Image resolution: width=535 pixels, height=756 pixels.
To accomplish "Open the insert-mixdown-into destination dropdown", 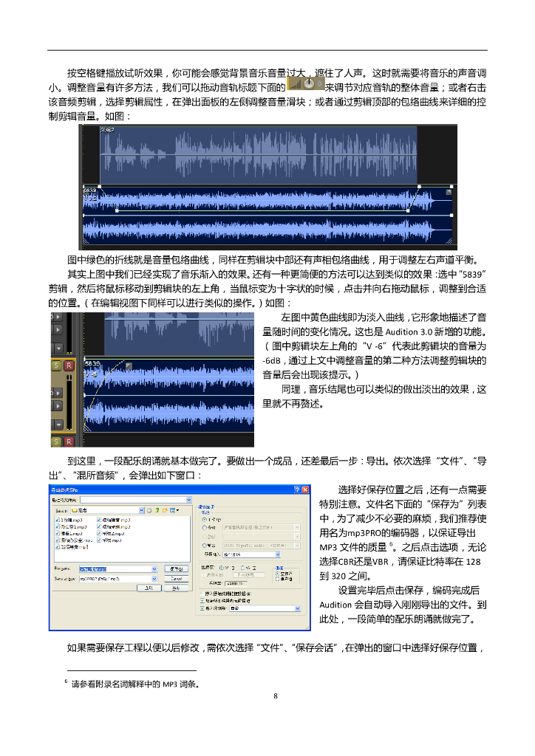I will point(298,608).
